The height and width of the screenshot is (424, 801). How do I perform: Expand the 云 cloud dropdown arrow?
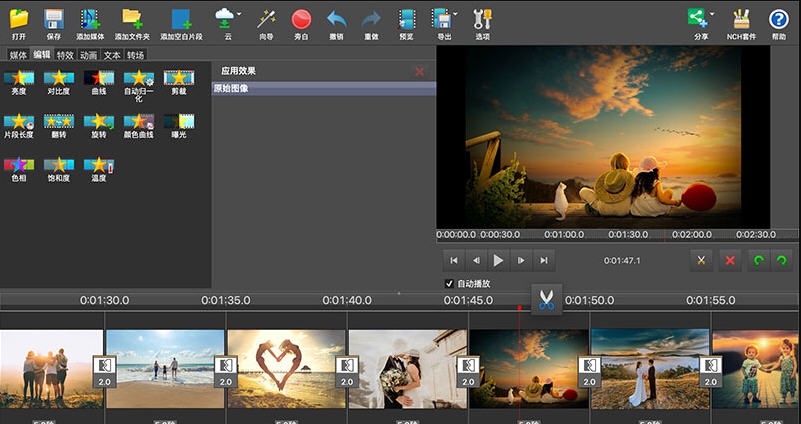(x=239, y=14)
